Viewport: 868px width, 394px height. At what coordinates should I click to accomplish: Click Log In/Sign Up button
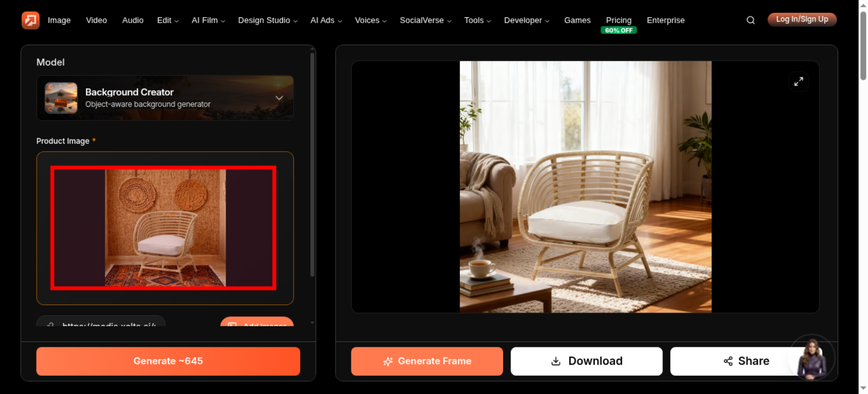(x=802, y=20)
